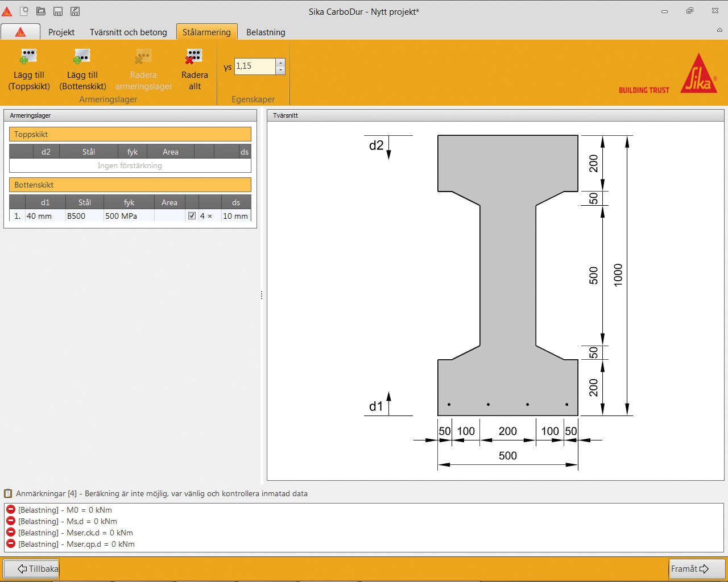Viewport: 728px width, 582px height.
Task: Open the Tvärsnitt och betong tab
Action: 129,32
